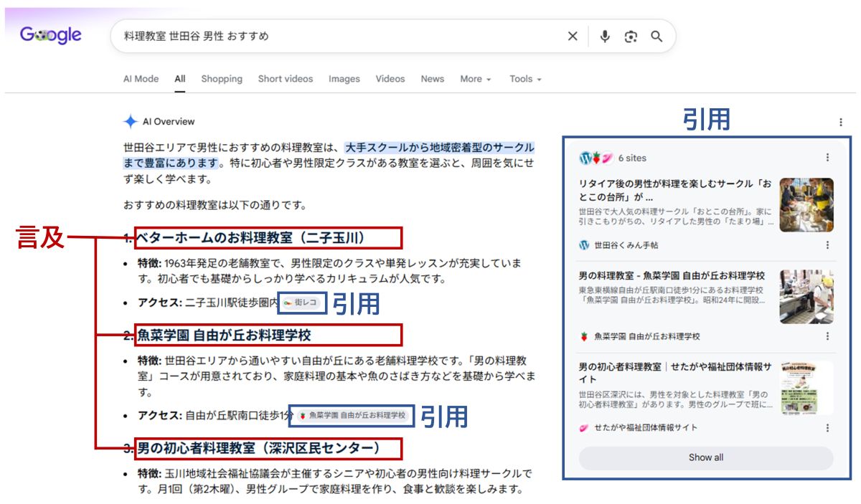Click the 特徴: 玉川地域社会福祉協議会 bullet
Viewport: 861px width, 504px height.
pyautogui.click(x=335, y=482)
